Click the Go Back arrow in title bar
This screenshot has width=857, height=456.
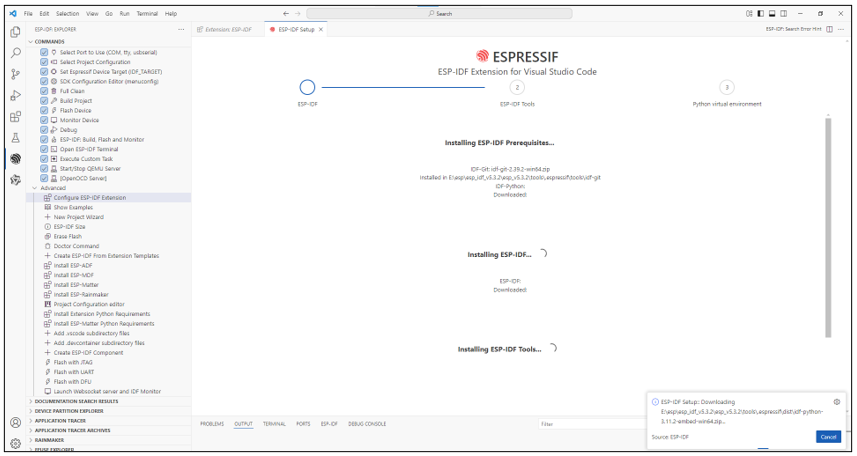click(286, 14)
